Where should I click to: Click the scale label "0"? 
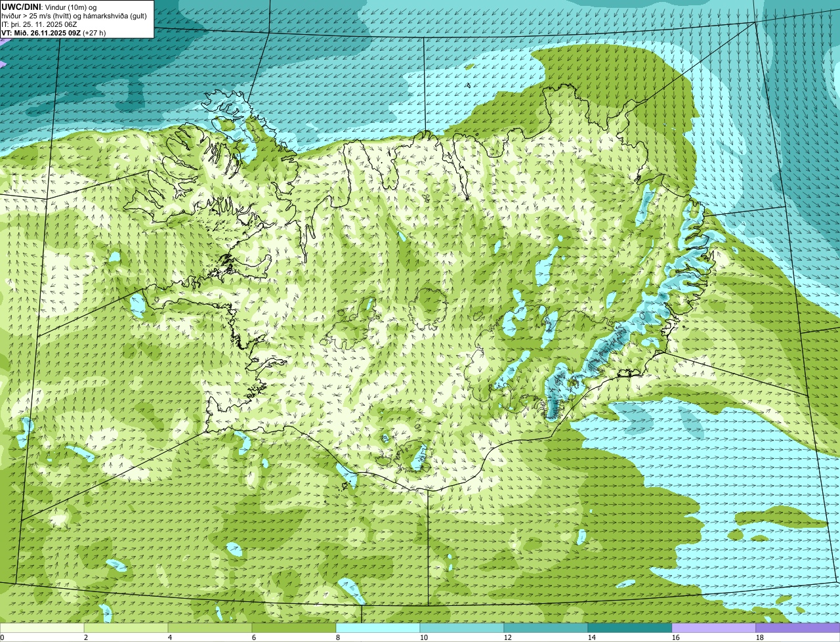tap(3, 637)
